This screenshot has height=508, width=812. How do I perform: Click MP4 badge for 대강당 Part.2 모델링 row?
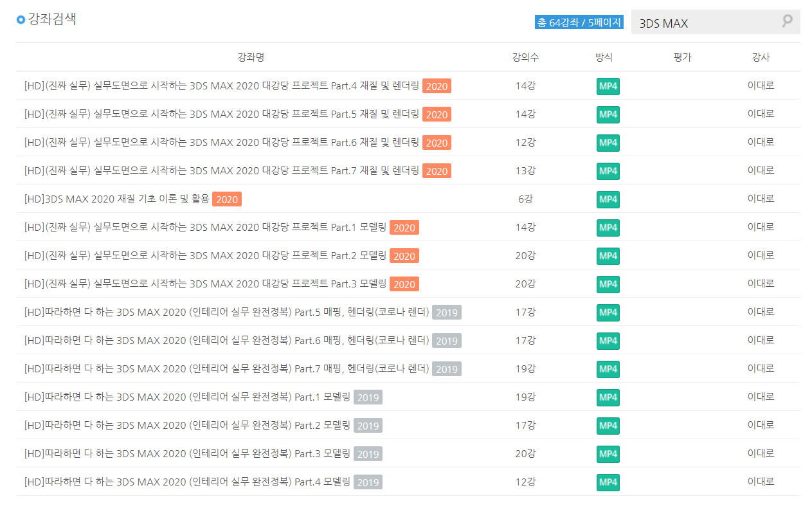pos(608,256)
